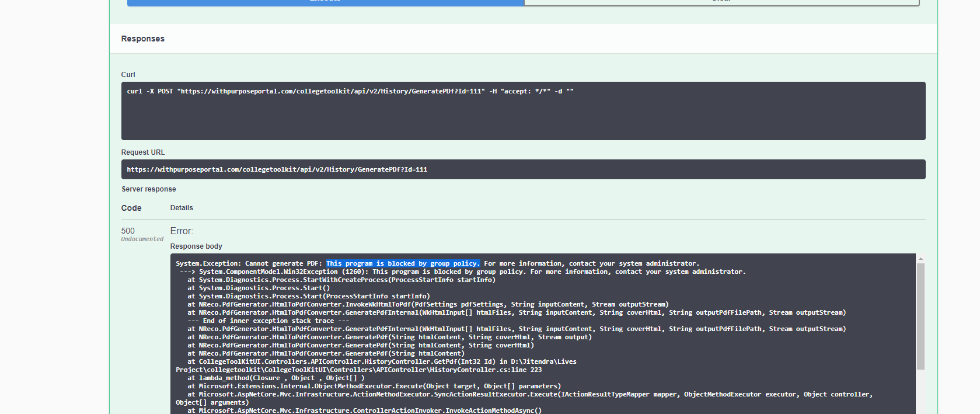Click the Win32Exception (1260) line
Viewport: 980px width, 414px height.
pyautogui.click(x=463, y=272)
